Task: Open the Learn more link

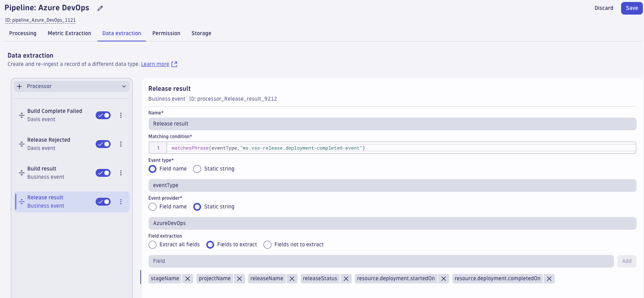Action: pyautogui.click(x=155, y=64)
